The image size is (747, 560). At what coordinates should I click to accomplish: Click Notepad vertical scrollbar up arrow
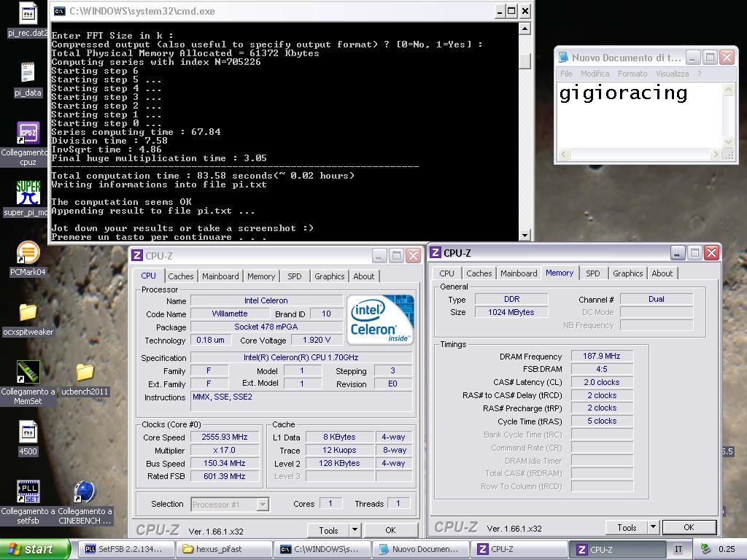click(x=728, y=89)
